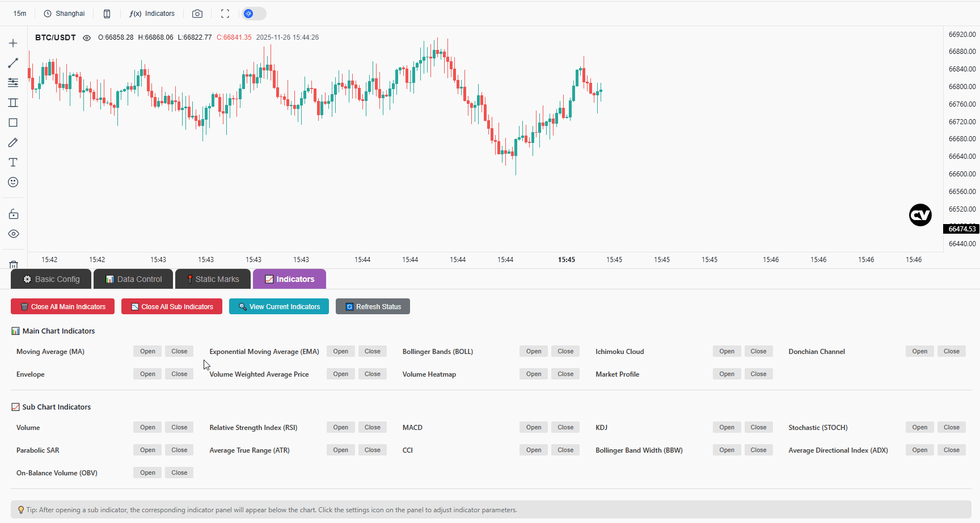The image size is (980, 523).
Task: Toggle drawings visibility eye in left sidebar
Action: coord(14,234)
